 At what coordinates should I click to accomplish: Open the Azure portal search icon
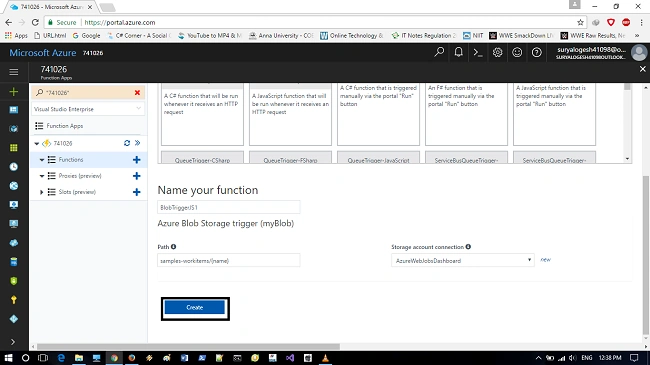point(439,52)
